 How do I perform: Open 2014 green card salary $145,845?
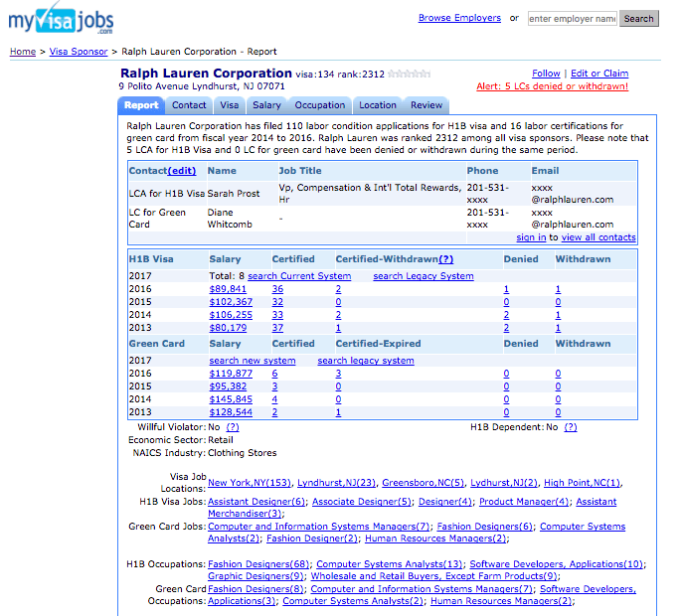click(x=231, y=399)
